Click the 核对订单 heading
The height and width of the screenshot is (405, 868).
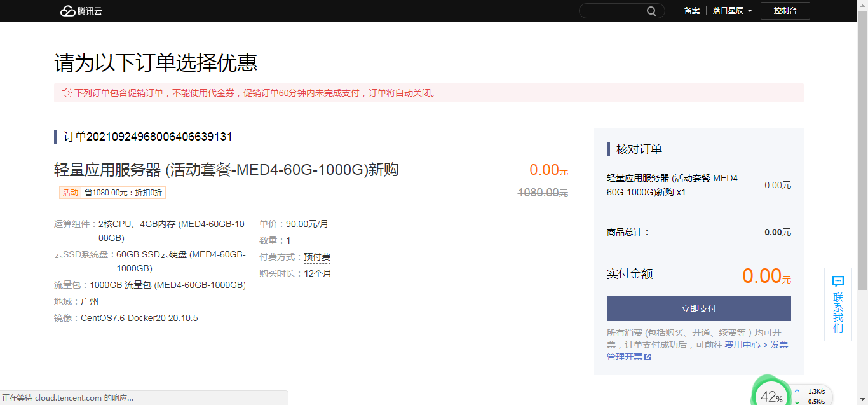[x=639, y=149]
